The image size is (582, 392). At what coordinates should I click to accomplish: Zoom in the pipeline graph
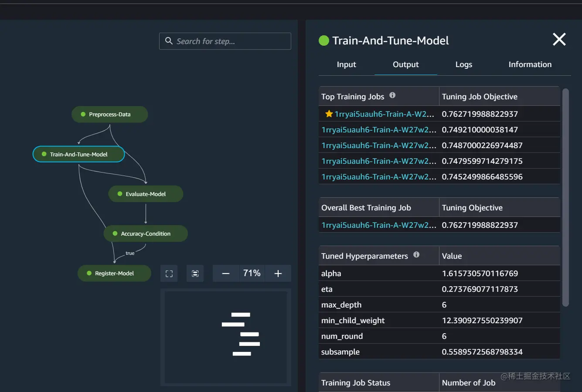(278, 274)
